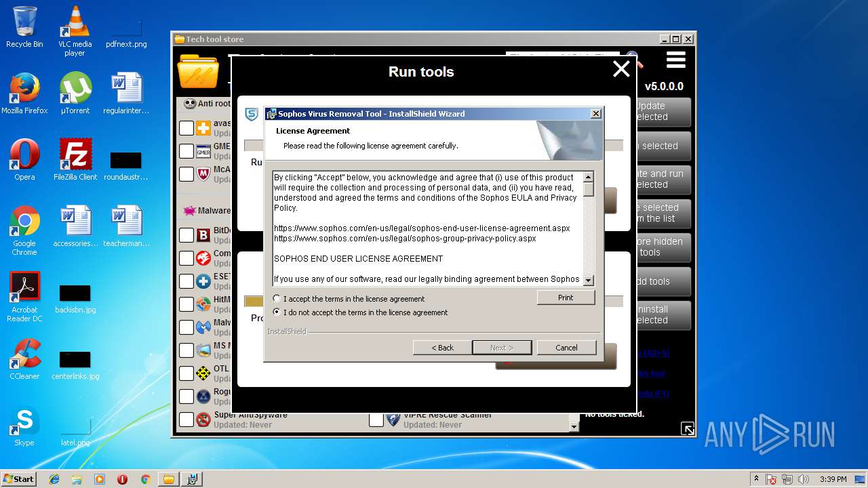Image resolution: width=868 pixels, height=488 pixels.
Task: Click the OTL yellow diamond icon
Action: (203, 373)
